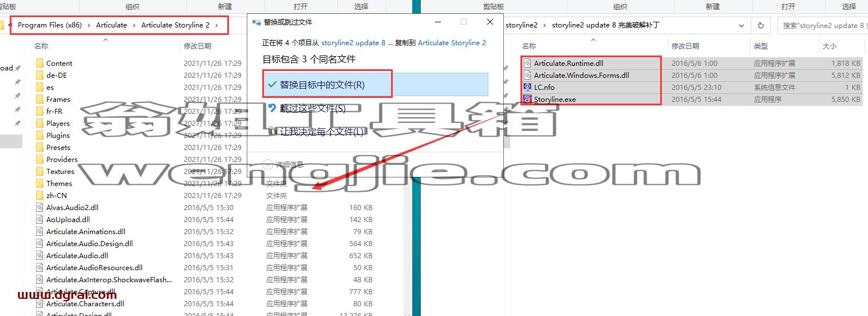Screen dimensions: 868x316
Task: Click the Players folder icon
Action: 40,123
